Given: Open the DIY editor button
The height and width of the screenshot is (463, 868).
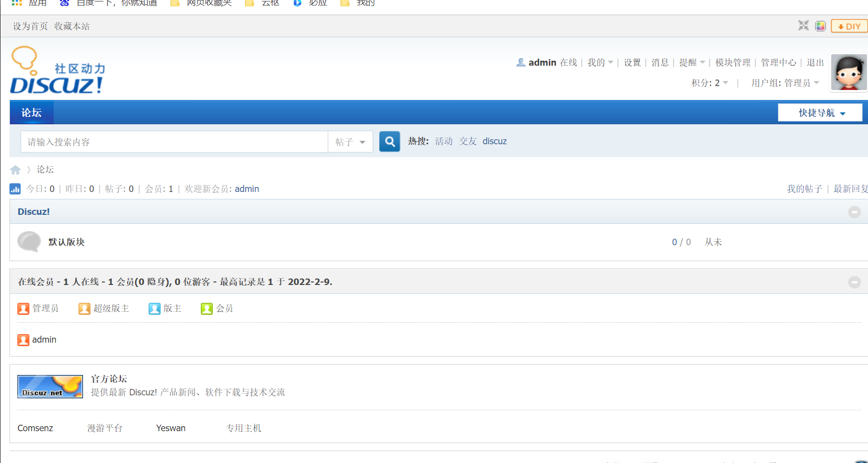Looking at the screenshot, I should (x=849, y=25).
